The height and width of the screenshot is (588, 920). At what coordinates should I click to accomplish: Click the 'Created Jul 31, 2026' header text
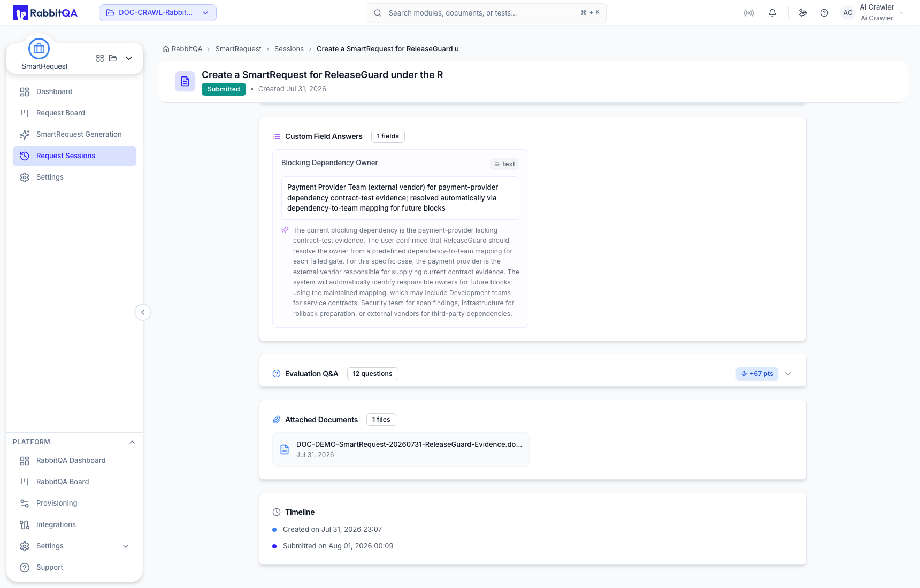click(292, 89)
